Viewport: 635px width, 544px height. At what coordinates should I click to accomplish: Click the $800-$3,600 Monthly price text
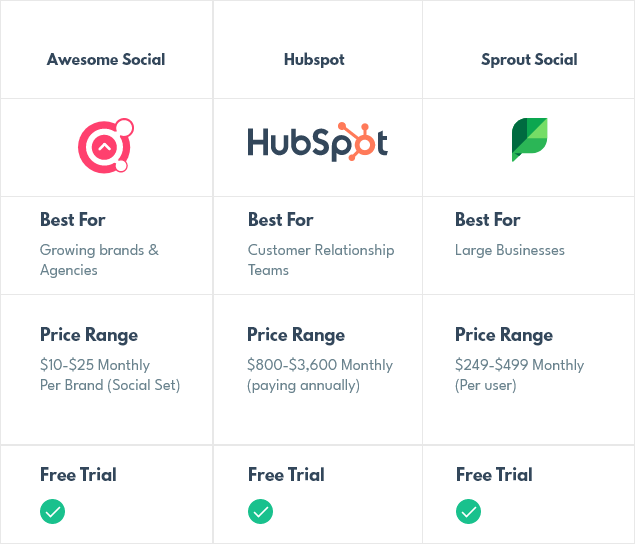click(320, 365)
